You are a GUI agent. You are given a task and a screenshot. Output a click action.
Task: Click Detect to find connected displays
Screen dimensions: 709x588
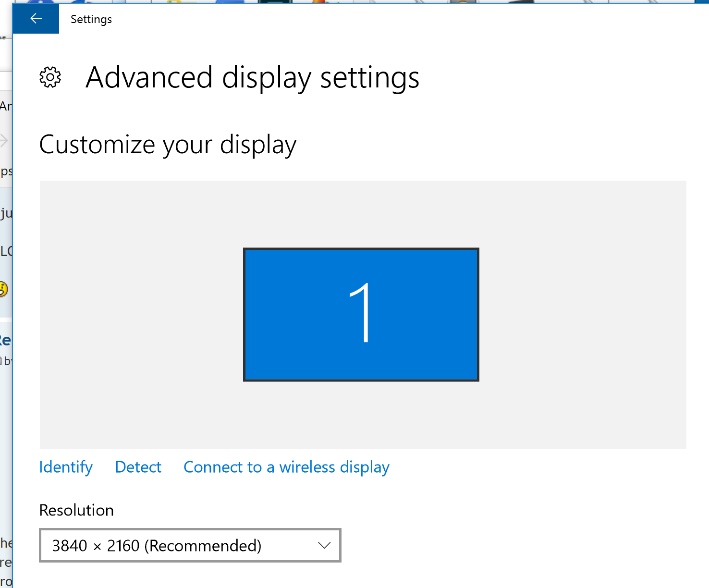tap(138, 466)
